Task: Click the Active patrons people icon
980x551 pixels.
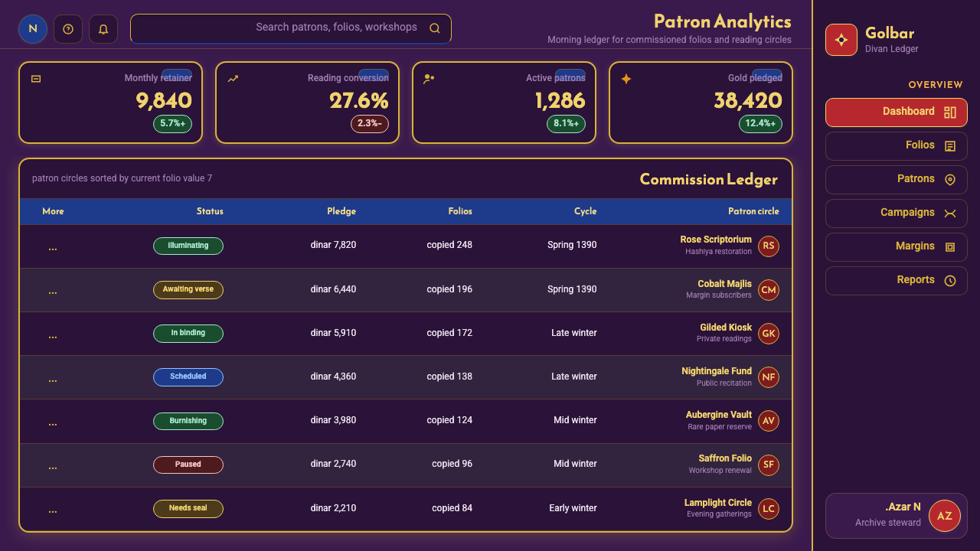Action: (x=430, y=79)
